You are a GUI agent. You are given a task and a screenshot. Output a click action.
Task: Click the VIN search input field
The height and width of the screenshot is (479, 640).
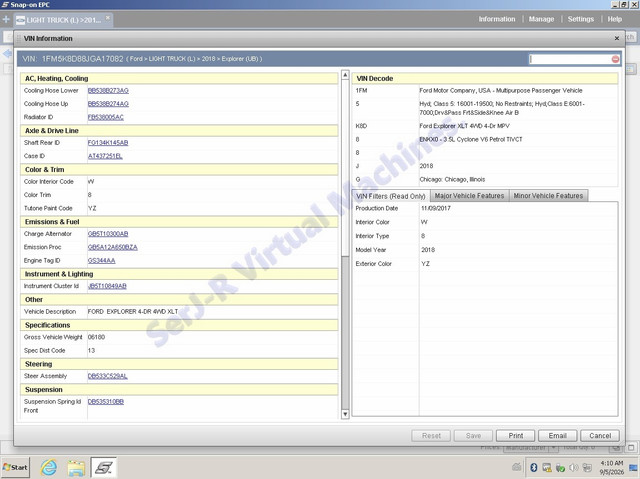[570, 59]
